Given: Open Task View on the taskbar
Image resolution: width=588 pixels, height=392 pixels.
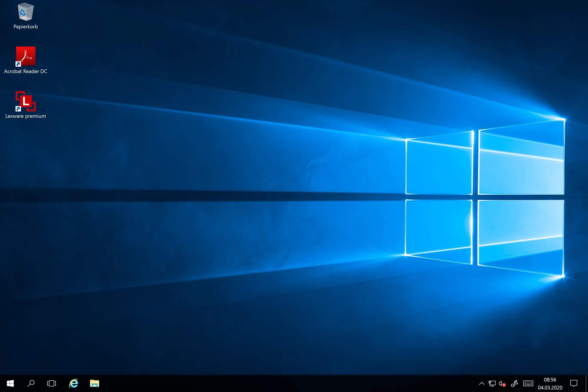Looking at the screenshot, I should (52, 383).
